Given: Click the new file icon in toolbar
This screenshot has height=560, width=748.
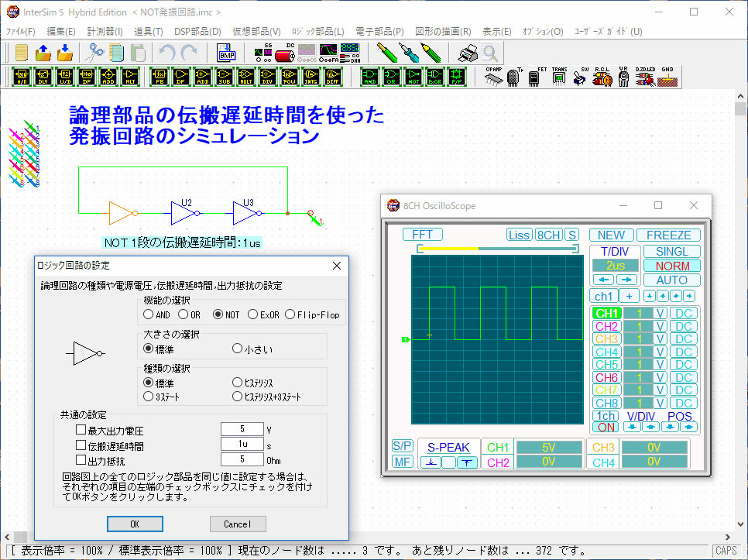Looking at the screenshot, I should pos(22,53).
